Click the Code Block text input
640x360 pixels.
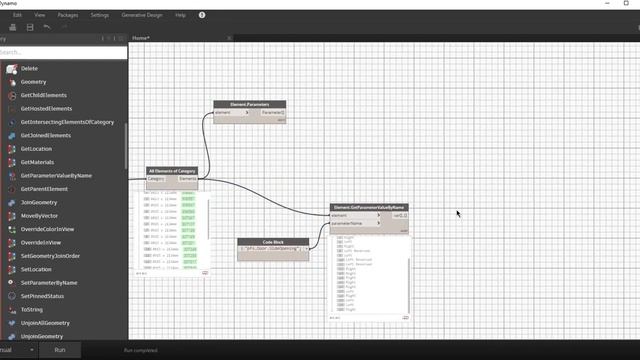coord(270,249)
